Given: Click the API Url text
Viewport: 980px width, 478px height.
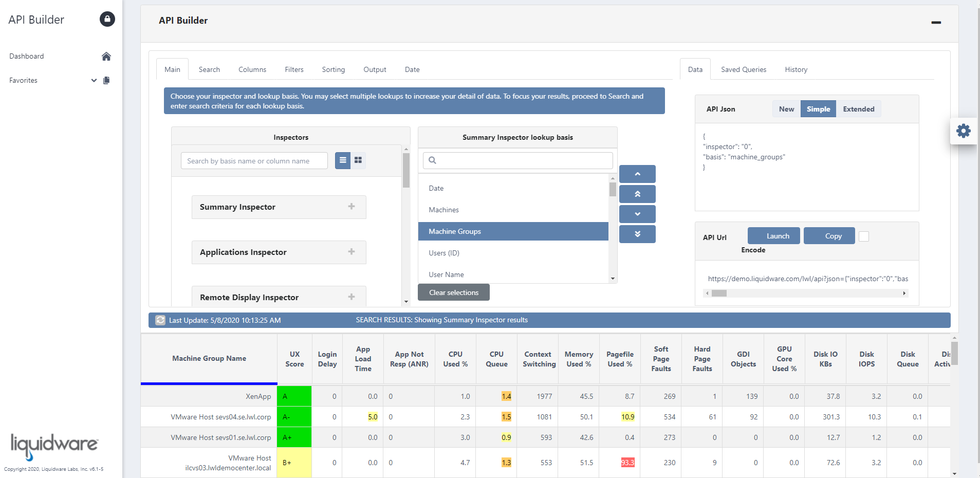Looking at the screenshot, I should point(808,279).
